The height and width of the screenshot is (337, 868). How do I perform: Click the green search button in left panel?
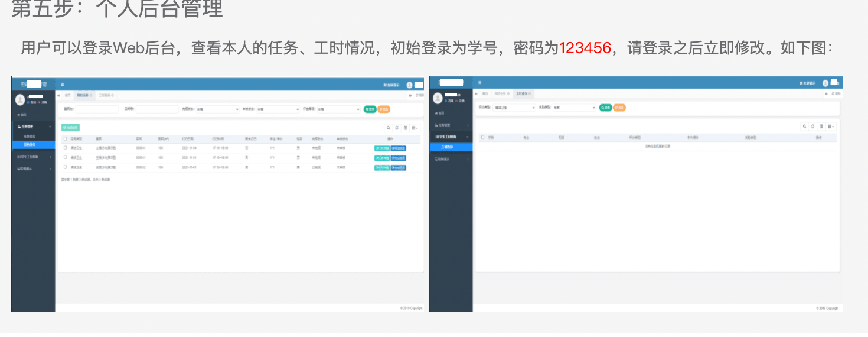[370, 109]
